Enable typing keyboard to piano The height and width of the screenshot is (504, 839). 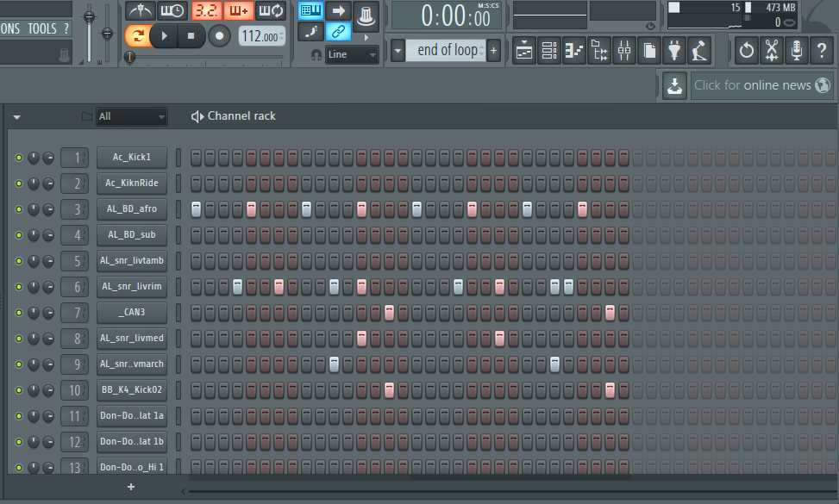310,10
